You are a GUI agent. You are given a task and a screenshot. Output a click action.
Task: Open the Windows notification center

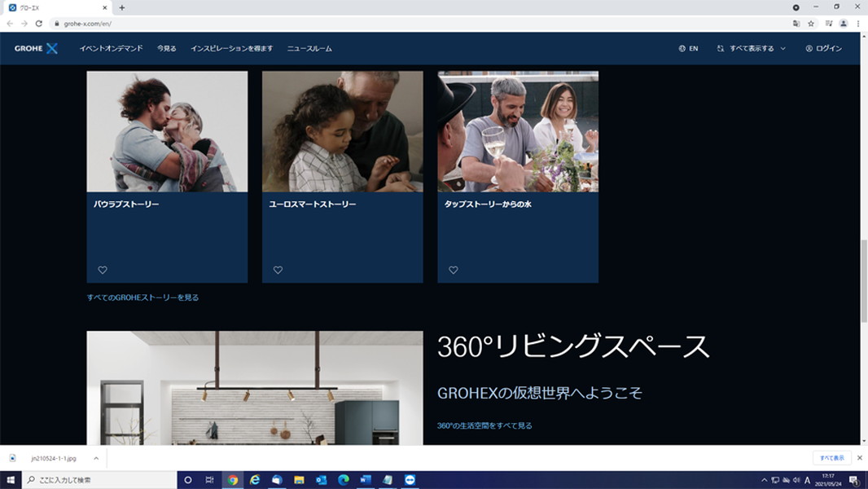(855, 480)
